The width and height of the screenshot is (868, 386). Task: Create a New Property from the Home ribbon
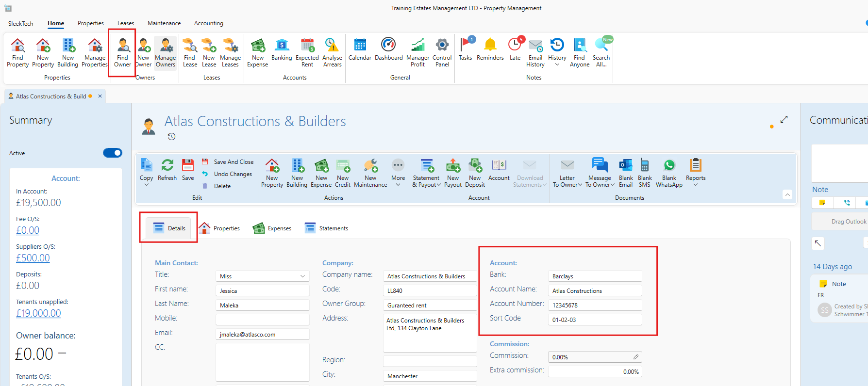pos(43,52)
